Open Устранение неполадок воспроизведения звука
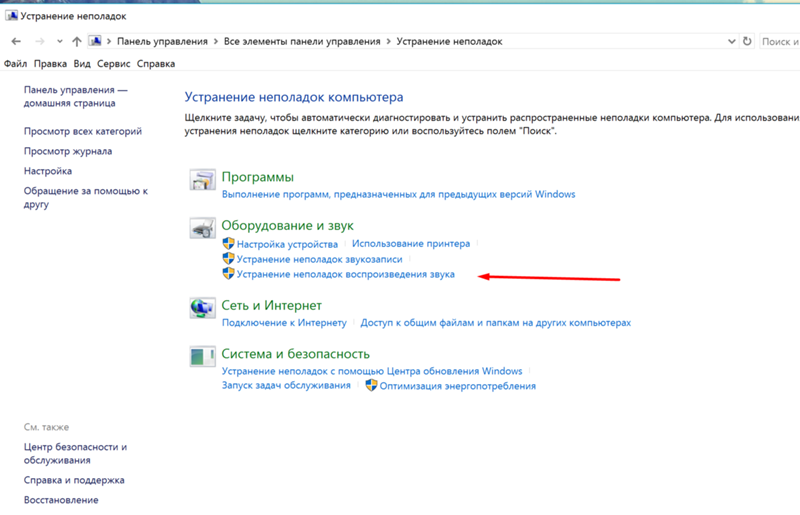 345,274
